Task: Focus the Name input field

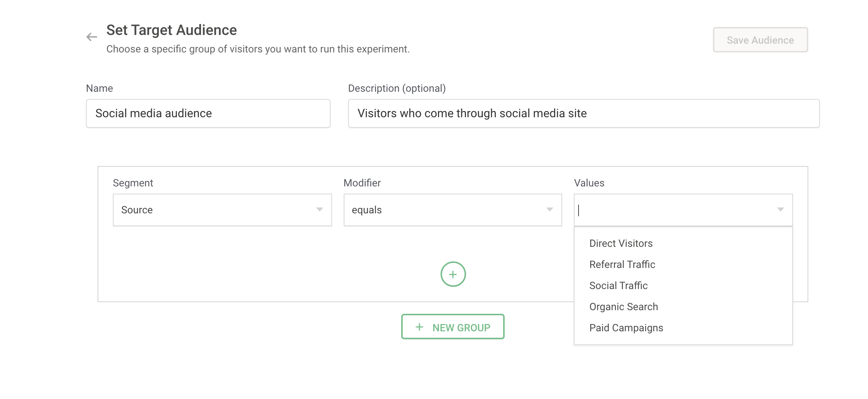Action: point(208,114)
